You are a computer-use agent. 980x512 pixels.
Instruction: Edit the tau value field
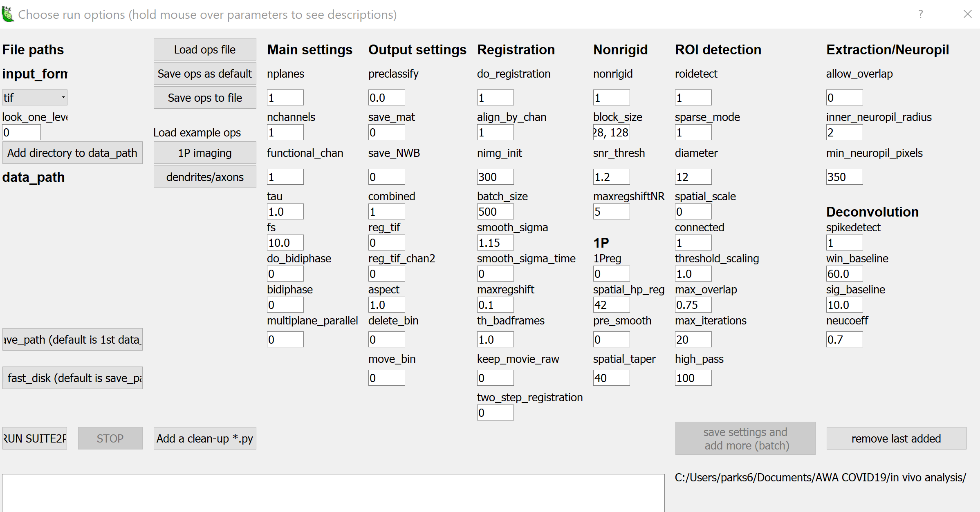coord(285,211)
